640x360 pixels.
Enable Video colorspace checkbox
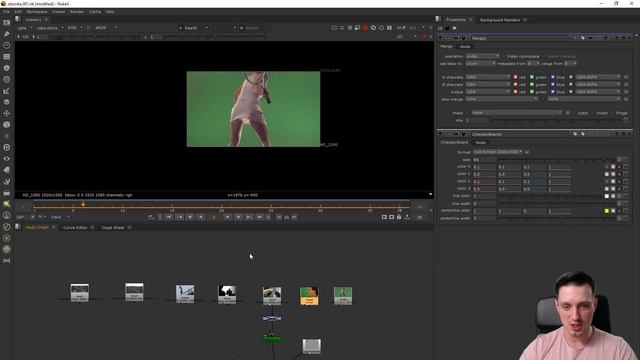[504, 56]
